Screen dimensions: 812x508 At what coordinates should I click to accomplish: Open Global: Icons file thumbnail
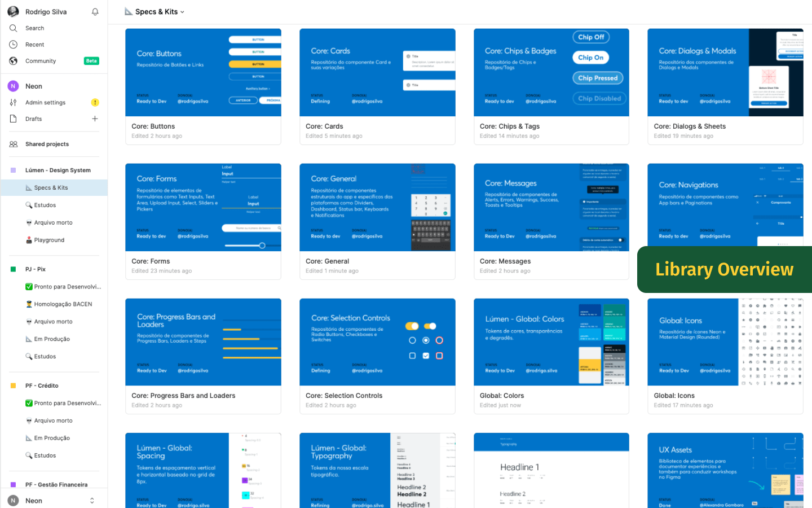point(725,342)
